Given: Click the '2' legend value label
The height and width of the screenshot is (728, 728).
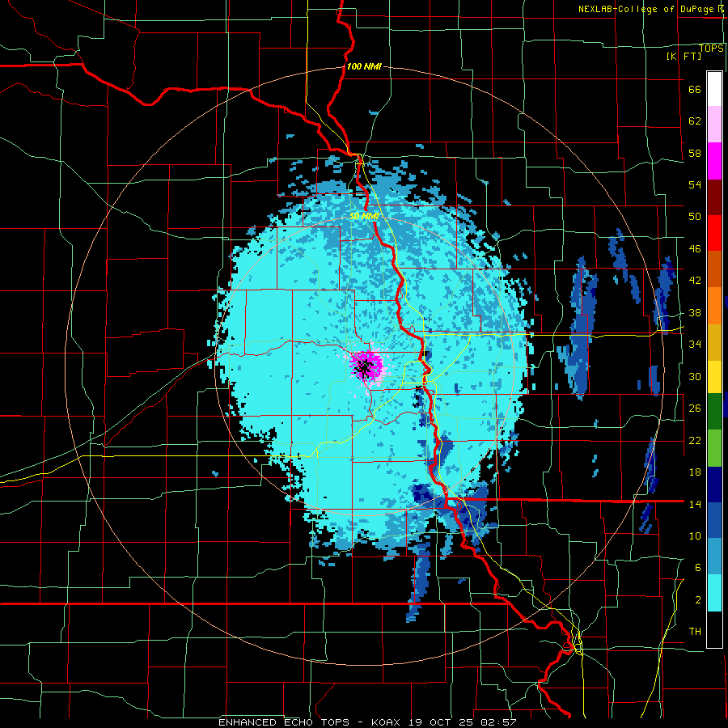Looking at the screenshot, I should coord(698,600).
